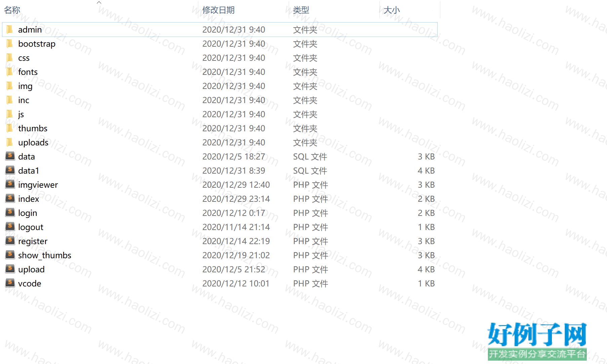Click the 1 KB size of vcode
The width and height of the screenshot is (607, 364).
coord(426,283)
